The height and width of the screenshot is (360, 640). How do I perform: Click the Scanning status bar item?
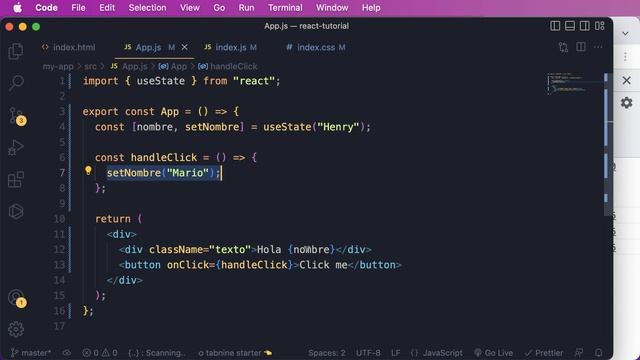157,353
